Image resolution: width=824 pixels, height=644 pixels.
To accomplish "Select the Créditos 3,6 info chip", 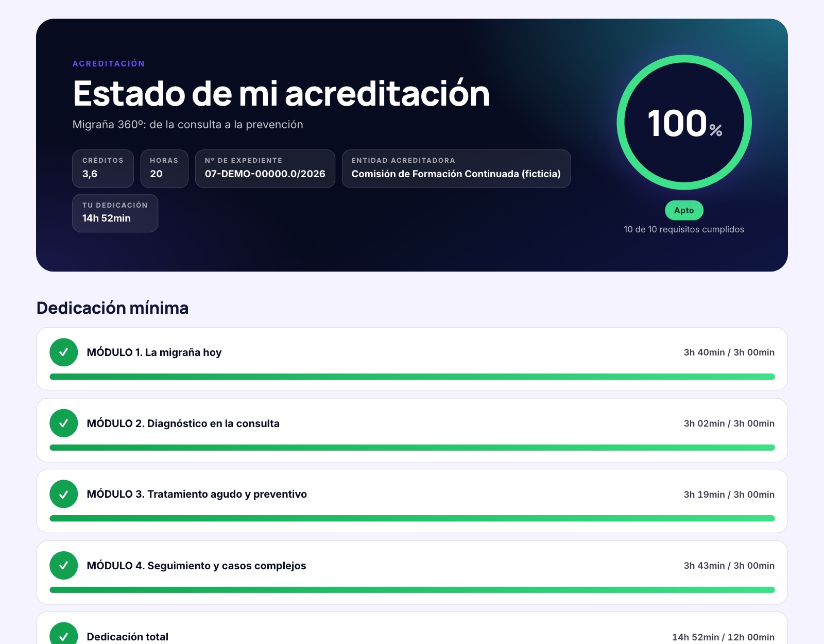I will [x=103, y=168].
